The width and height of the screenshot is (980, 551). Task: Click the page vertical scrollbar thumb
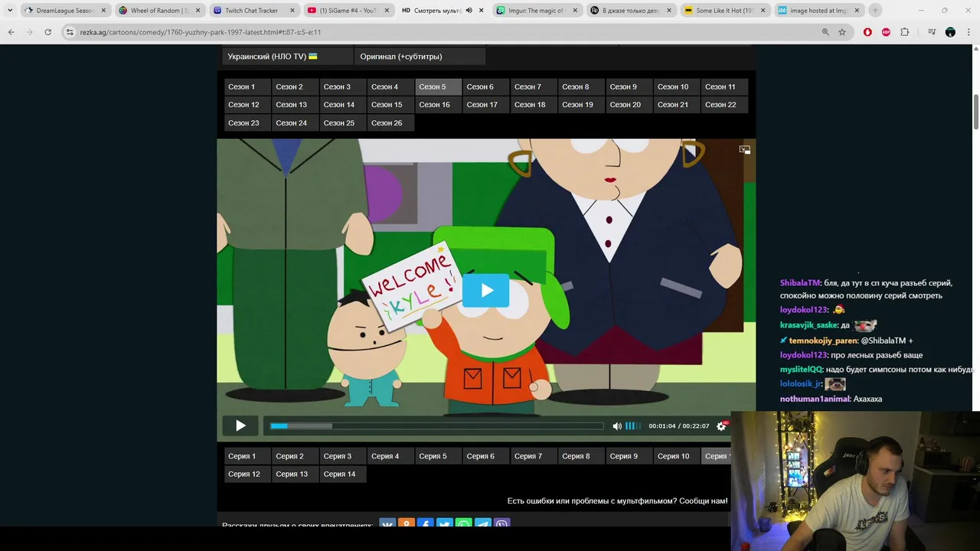pos(975,112)
